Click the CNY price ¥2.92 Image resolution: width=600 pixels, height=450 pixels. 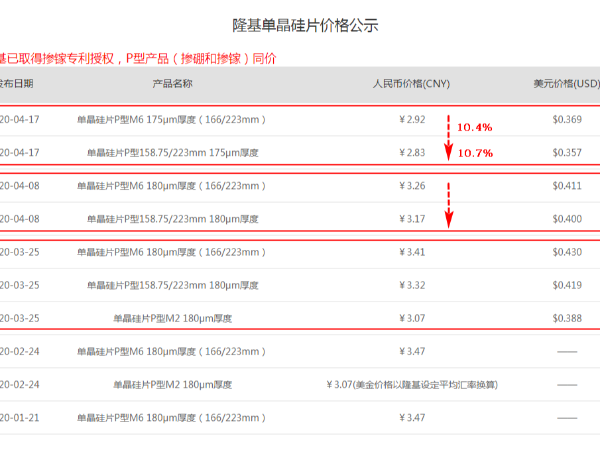(x=412, y=119)
